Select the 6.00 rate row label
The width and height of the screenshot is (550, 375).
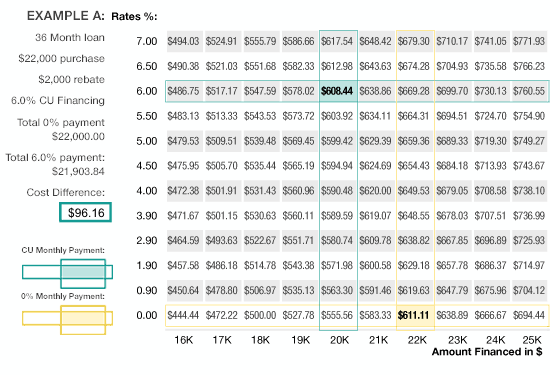pos(147,91)
